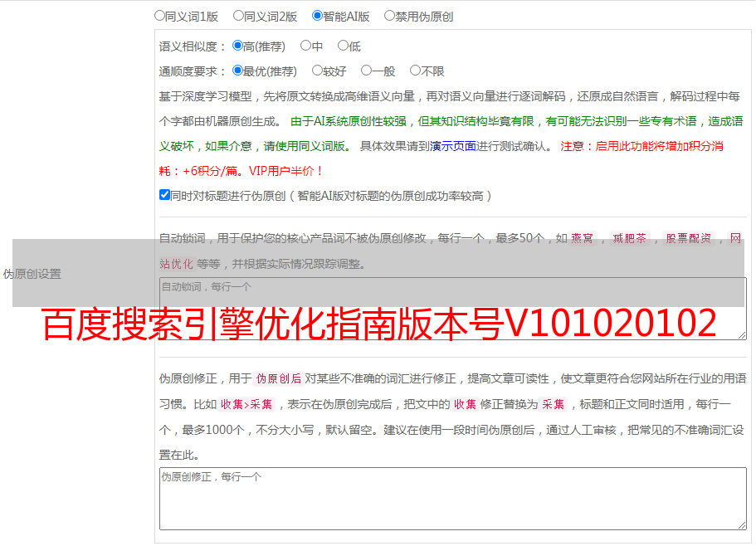Set 语义相似度 to 高(推荐)

pos(237,46)
